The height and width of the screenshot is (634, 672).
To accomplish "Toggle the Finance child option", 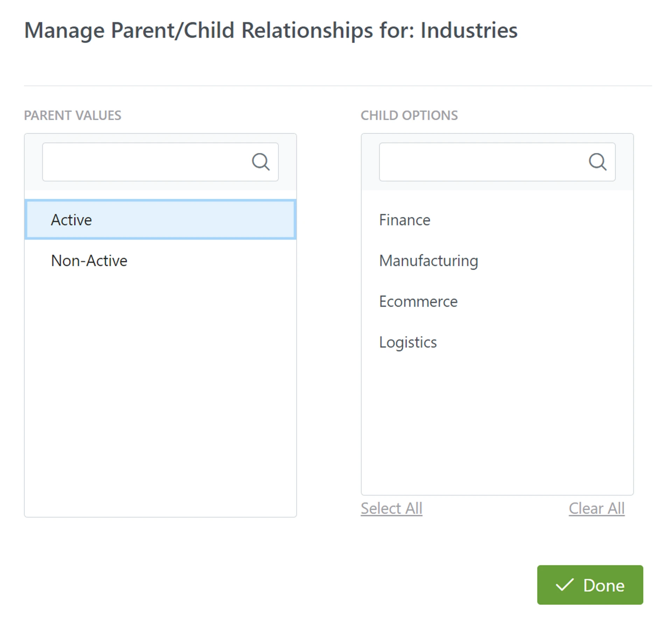I will (x=405, y=220).
